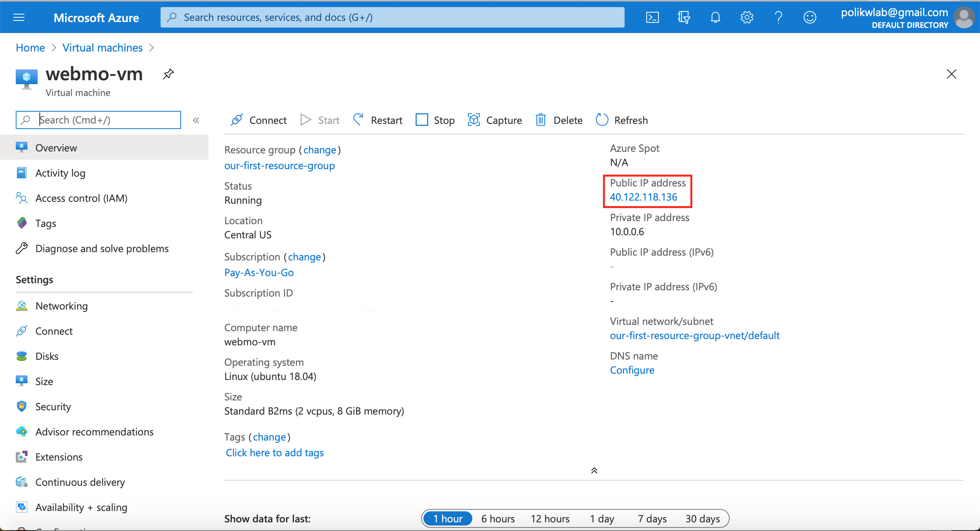Image resolution: width=980 pixels, height=531 pixels.
Task: Switch to the Activity log section
Action: point(60,173)
